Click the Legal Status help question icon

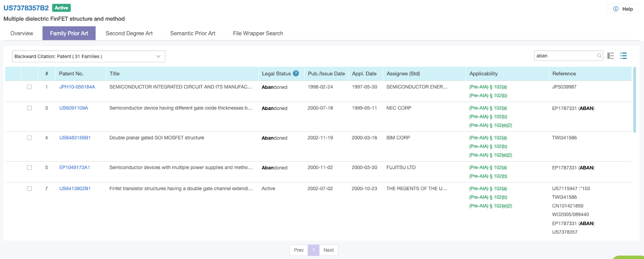coord(296,73)
